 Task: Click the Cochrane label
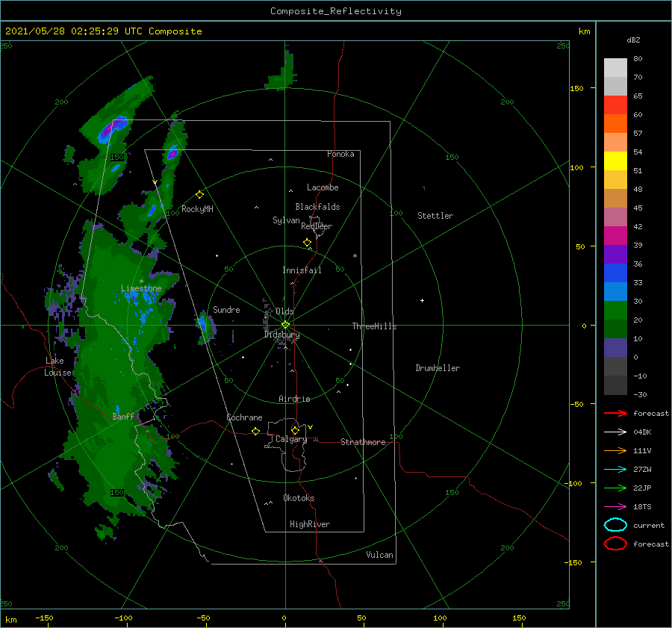244,417
